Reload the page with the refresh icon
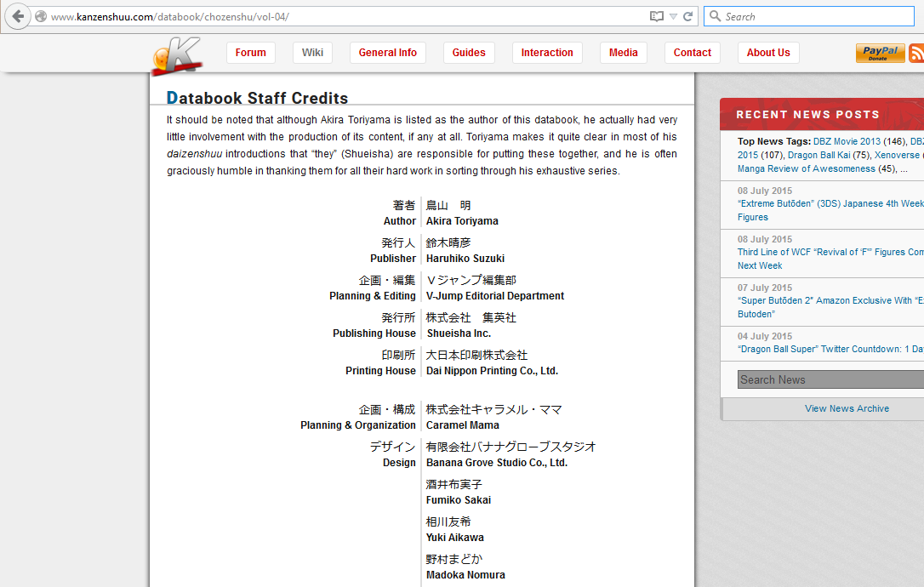Viewport: 924px width, 587px height. click(x=687, y=16)
